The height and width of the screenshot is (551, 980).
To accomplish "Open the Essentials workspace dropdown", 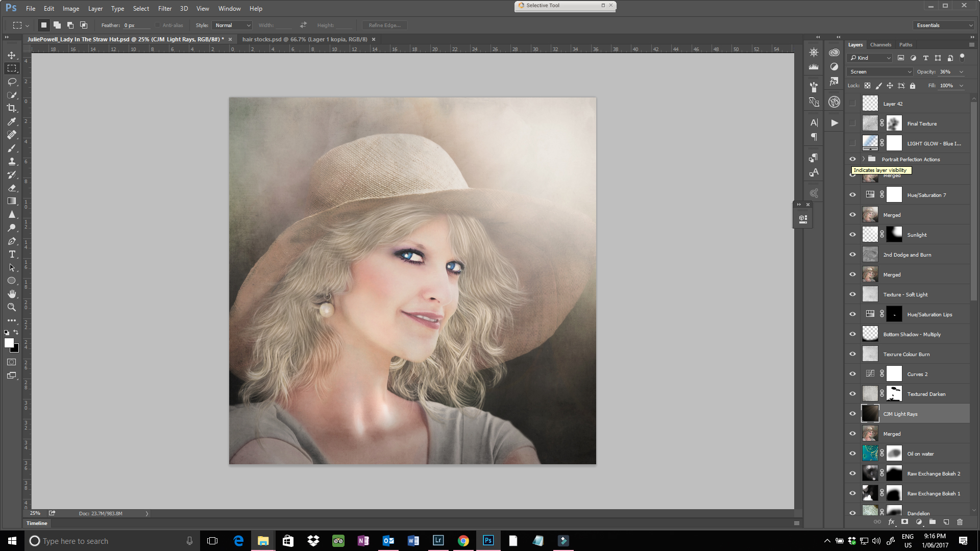I will 944,25.
